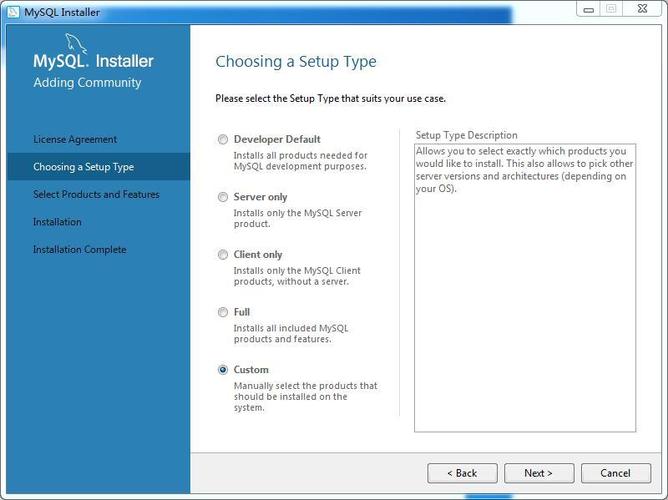Click the Adding Community text under logo

pos(87,83)
